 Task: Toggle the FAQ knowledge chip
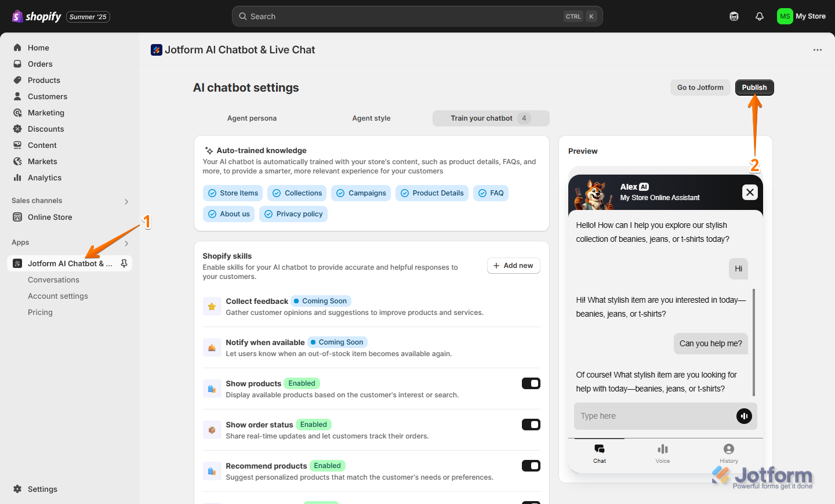[491, 193]
